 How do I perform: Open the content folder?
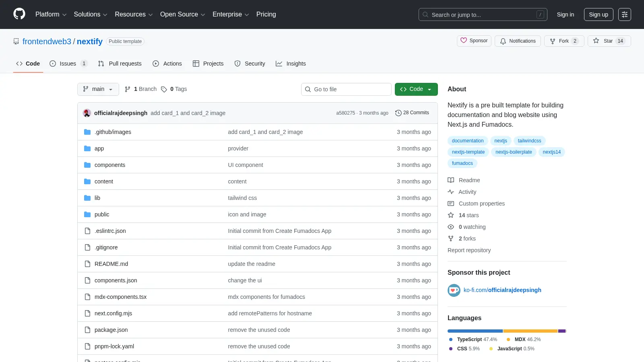104,181
